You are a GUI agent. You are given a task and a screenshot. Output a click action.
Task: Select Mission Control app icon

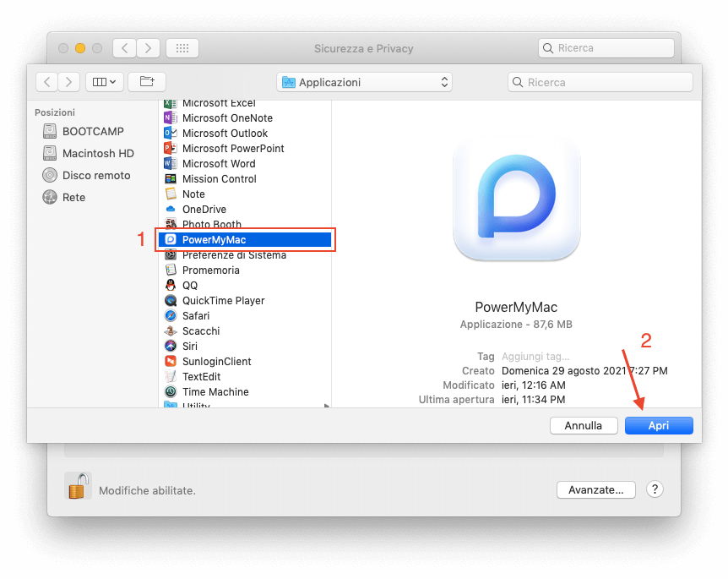tap(171, 179)
